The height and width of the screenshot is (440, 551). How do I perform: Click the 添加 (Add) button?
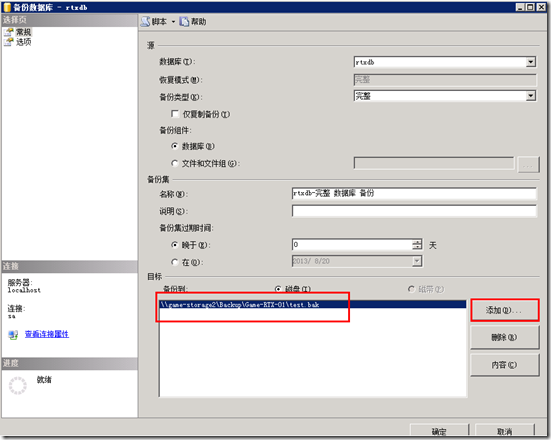504,310
